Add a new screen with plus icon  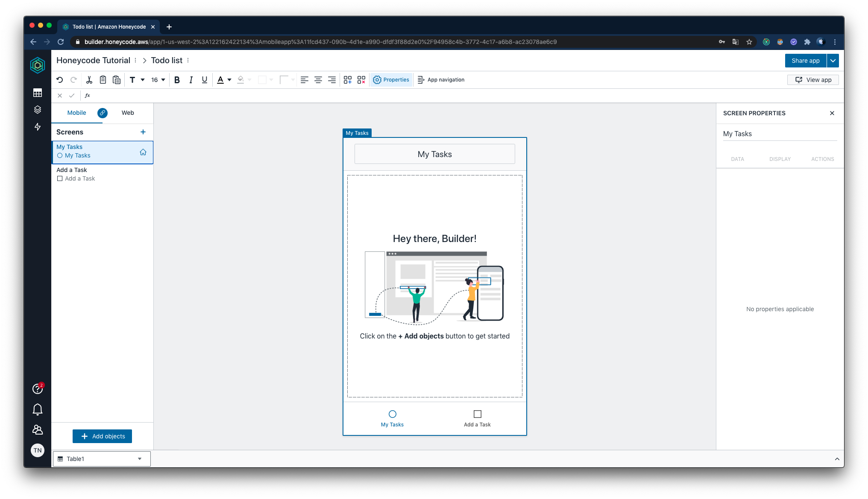click(143, 132)
